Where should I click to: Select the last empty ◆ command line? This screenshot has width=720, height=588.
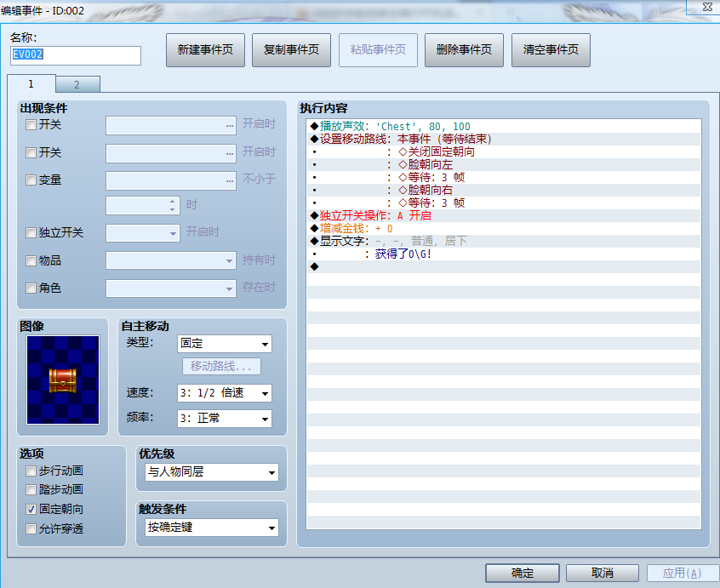(x=504, y=266)
